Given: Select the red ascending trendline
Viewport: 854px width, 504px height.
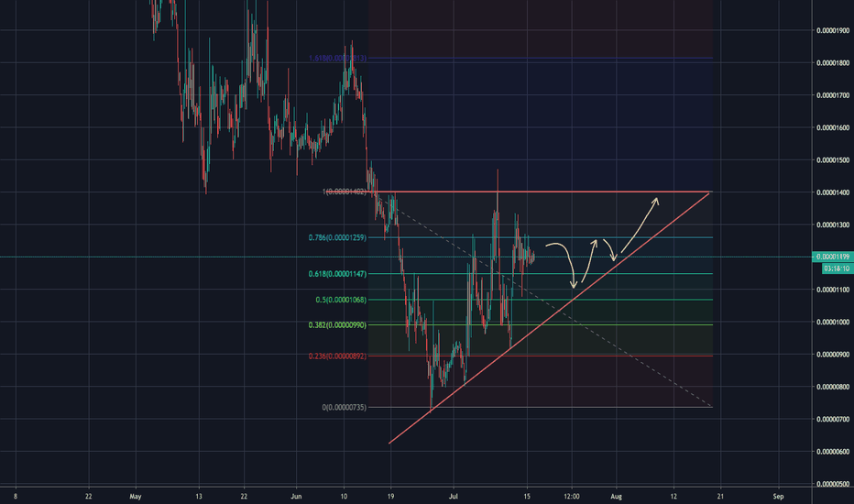Looking at the screenshot, I should [x=549, y=318].
